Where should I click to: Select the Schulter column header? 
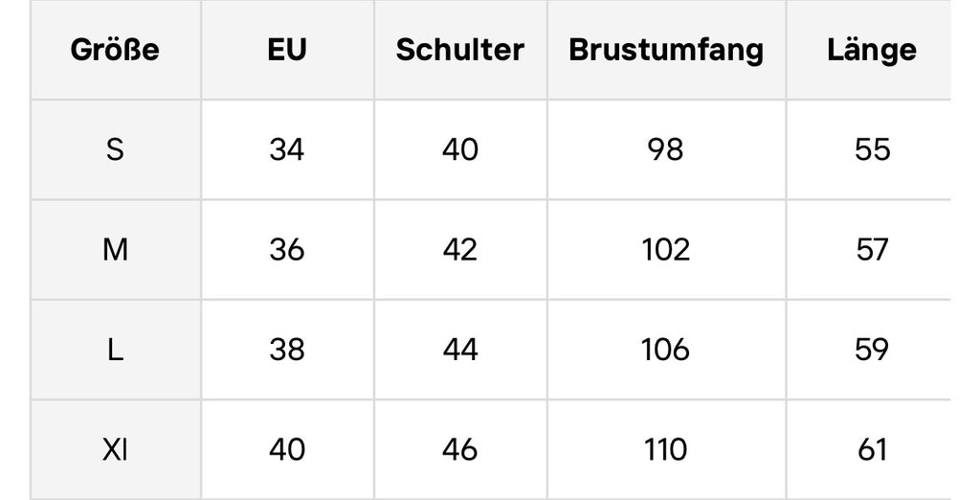pos(459,50)
